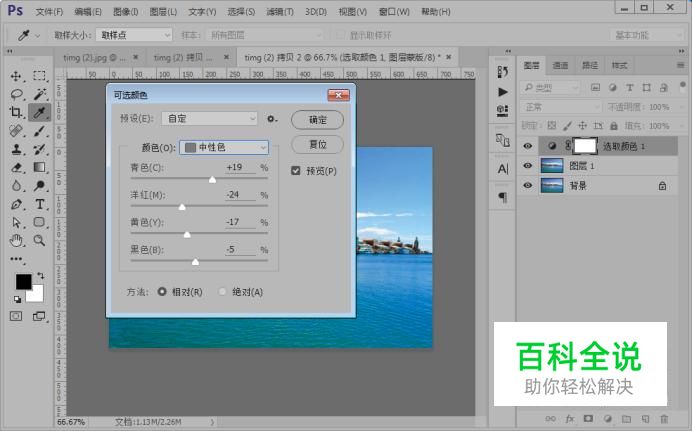The width and height of the screenshot is (692, 431).
Task: Select the Zoom tool
Action: point(40,240)
